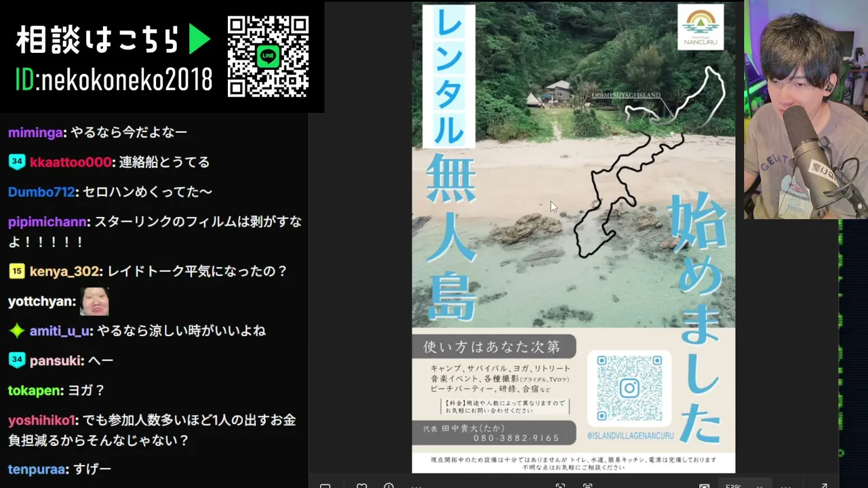Viewport: 868px width, 488px height.
Task: Click the face emote posted by yottchyan
Action: [x=94, y=301]
